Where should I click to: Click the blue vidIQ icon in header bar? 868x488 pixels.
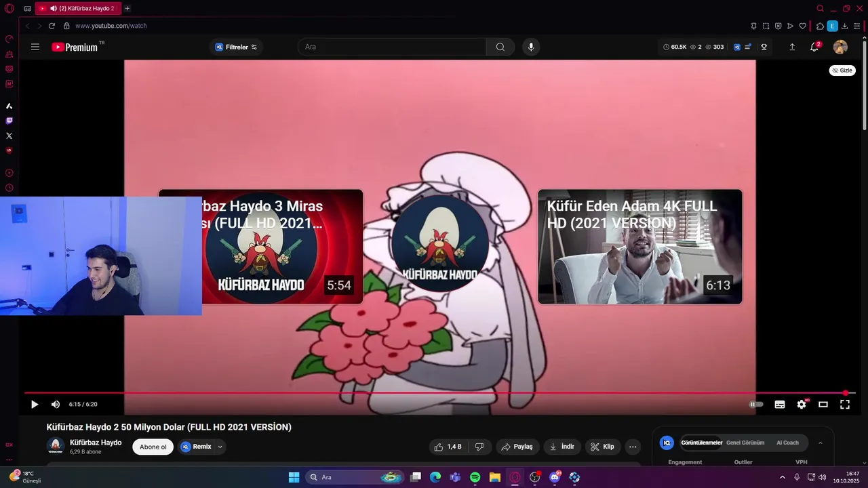[737, 47]
